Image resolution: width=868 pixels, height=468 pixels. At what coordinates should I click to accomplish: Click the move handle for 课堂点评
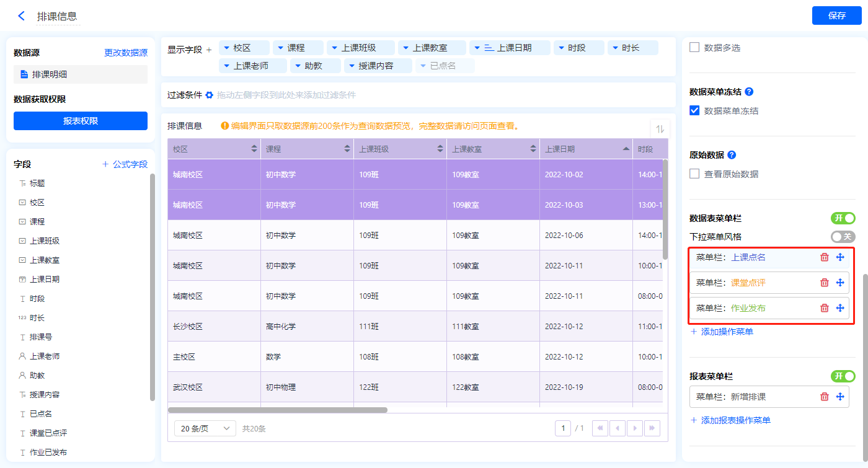[x=840, y=283]
